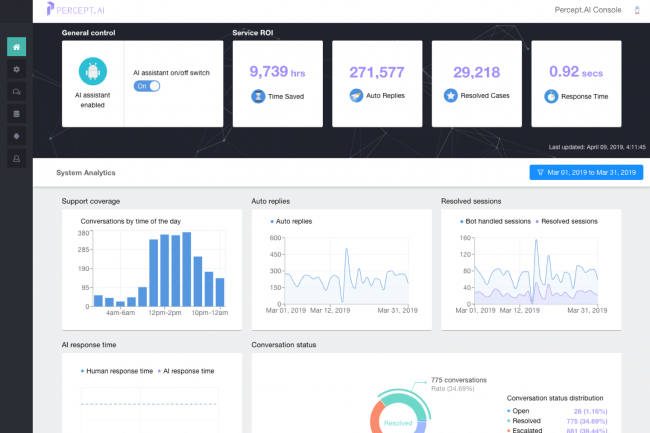Click the 26 (1.16%) Open value
The width and height of the screenshot is (650, 433).
pyautogui.click(x=590, y=411)
